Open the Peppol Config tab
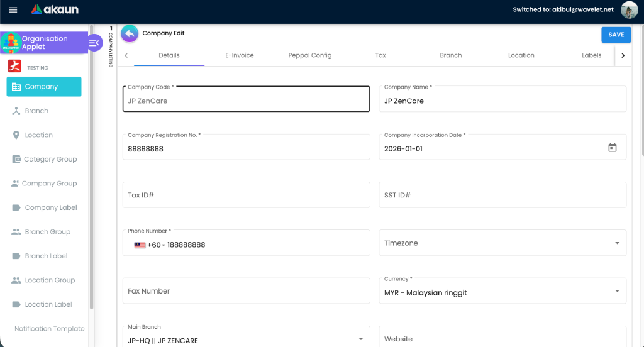The image size is (644, 347). (x=309, y=55)
